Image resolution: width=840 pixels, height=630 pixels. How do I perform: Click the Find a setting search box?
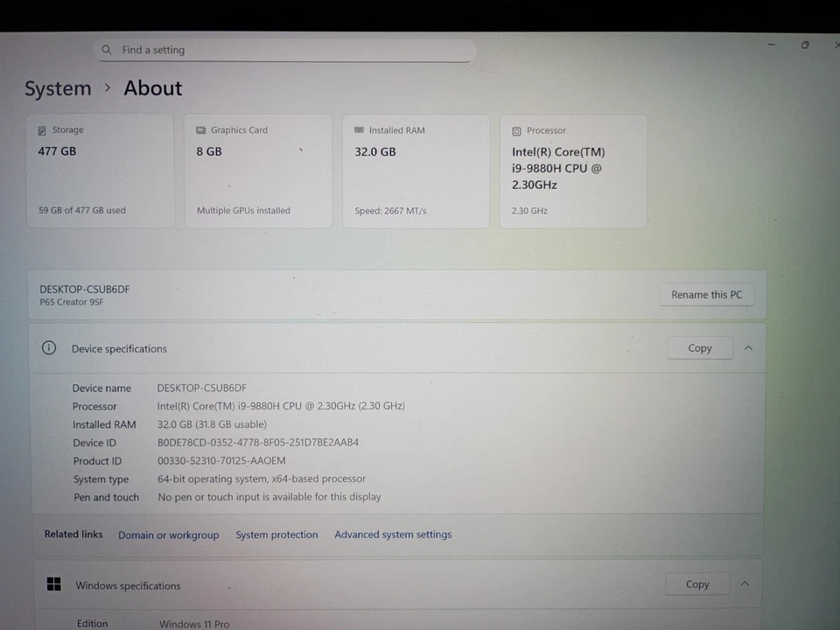(284, 50)
